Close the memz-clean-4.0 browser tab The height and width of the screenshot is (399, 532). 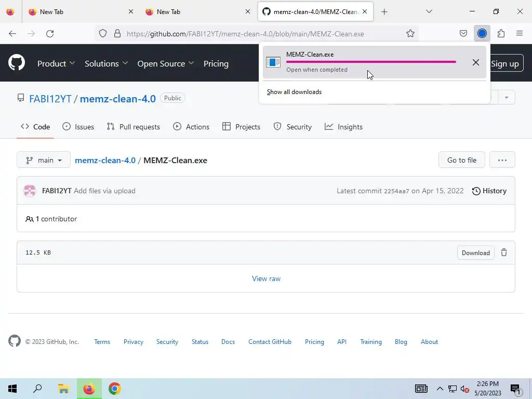364,11
